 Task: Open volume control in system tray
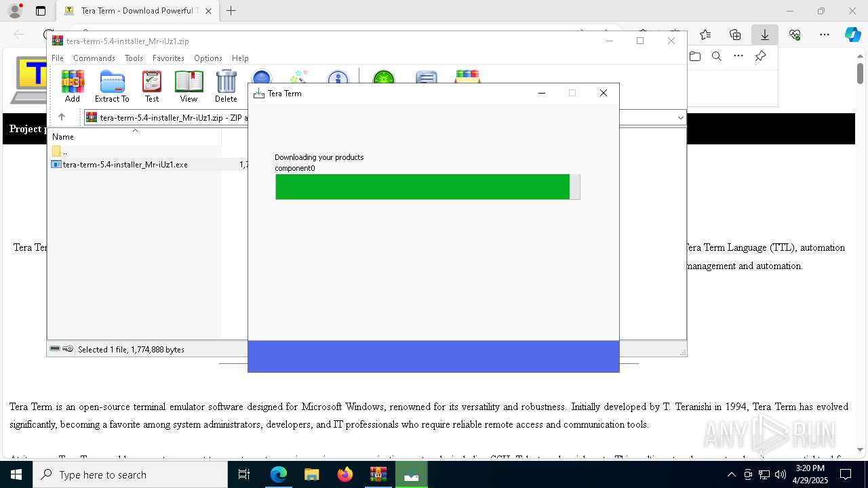780,475
